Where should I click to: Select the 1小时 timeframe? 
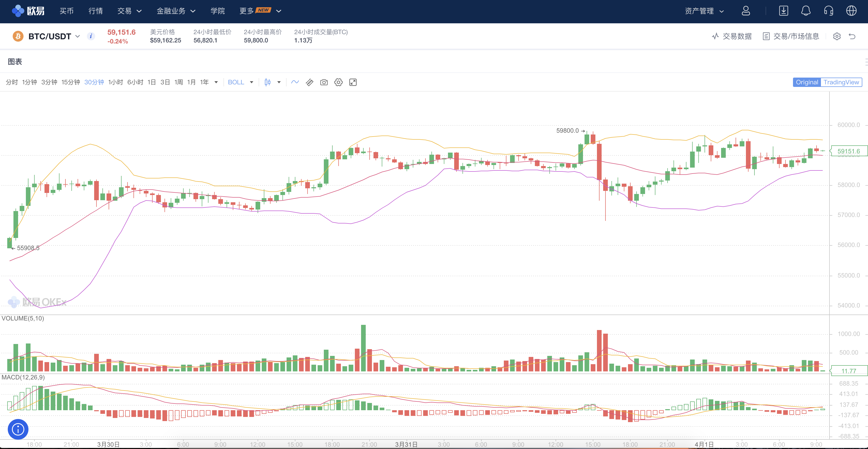(x=115, y=82)
